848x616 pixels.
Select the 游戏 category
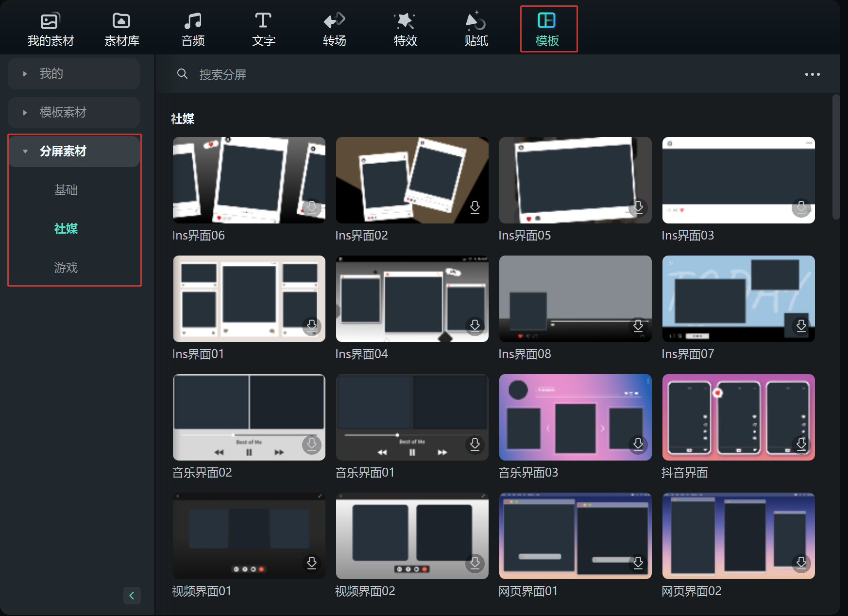click(66, 268)
